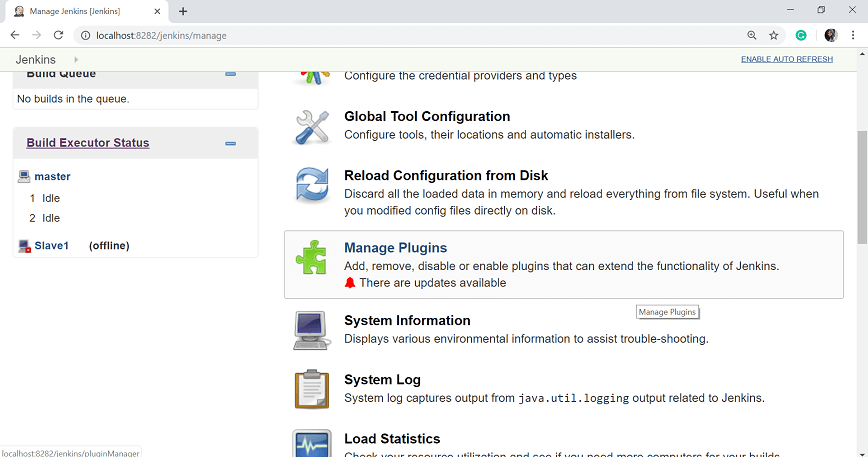Bookmark this page with star icon

click(x=774, y=35)
